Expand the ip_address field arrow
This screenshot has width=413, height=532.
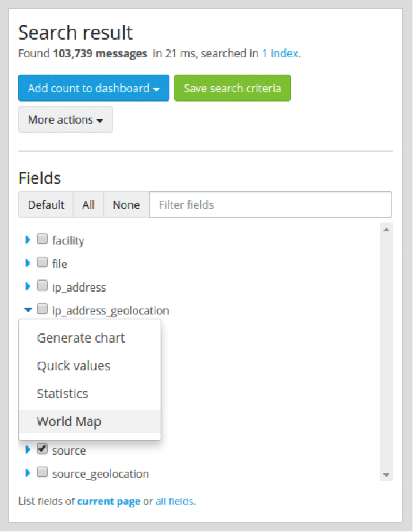[28, 286]
